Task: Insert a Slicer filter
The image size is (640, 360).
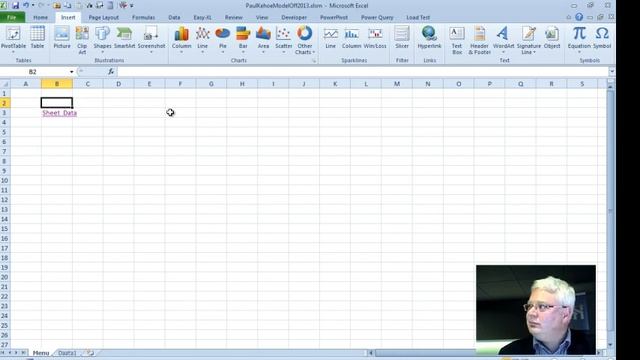Action: 402,38
